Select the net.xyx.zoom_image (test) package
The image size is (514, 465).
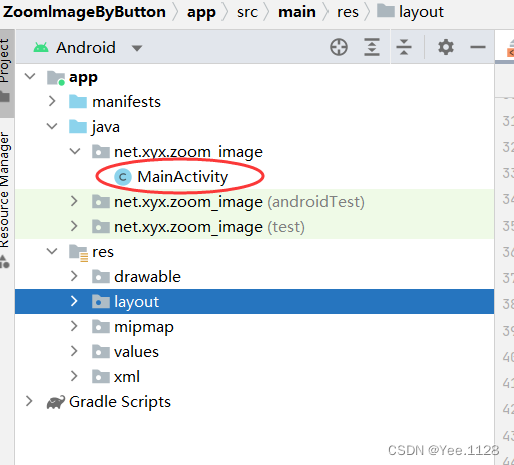pyautogui.click(x=209, y=227)
